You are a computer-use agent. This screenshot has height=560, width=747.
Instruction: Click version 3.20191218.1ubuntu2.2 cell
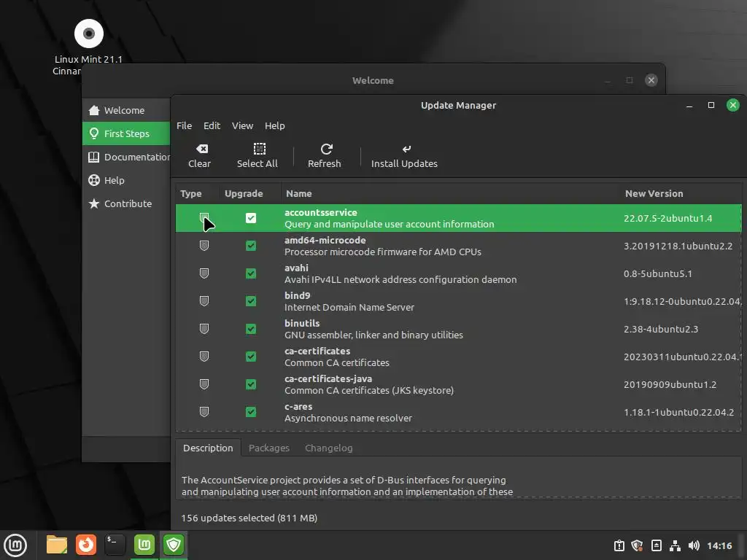coord(678,246)
